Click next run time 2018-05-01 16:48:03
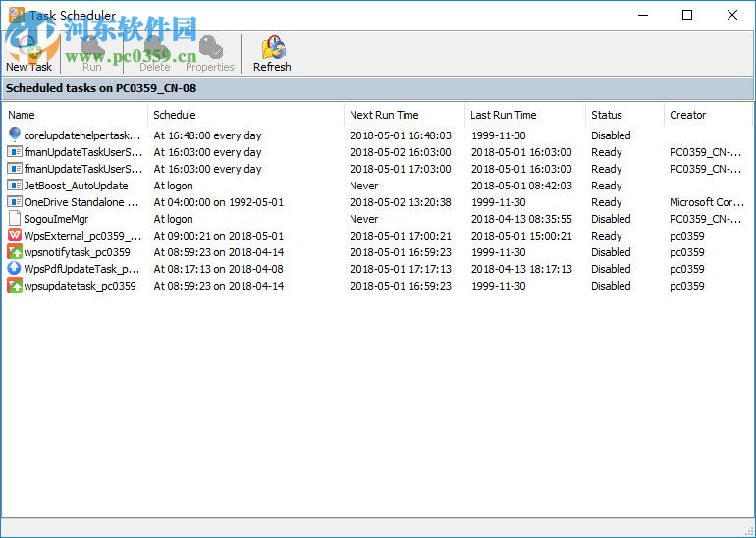The width and height of the screenshot is (756, 538). pos(401,135)
